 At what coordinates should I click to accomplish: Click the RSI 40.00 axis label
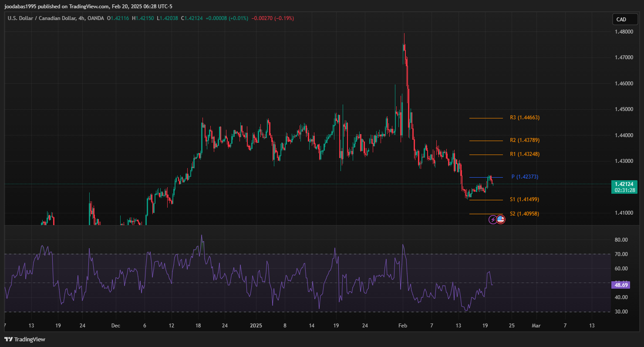621,297
